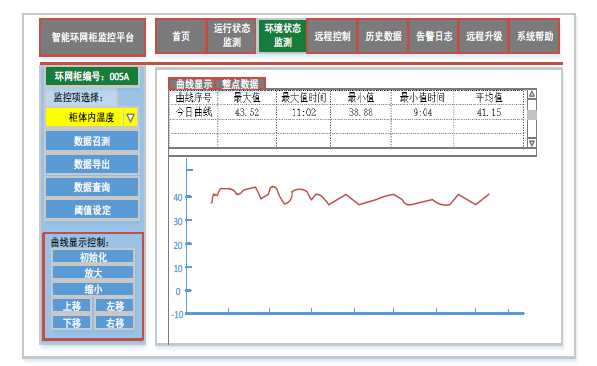Click the table scrollbar down arrow
Screen dimensions: 597x366
pyautogui.click(x=532, y=143)
